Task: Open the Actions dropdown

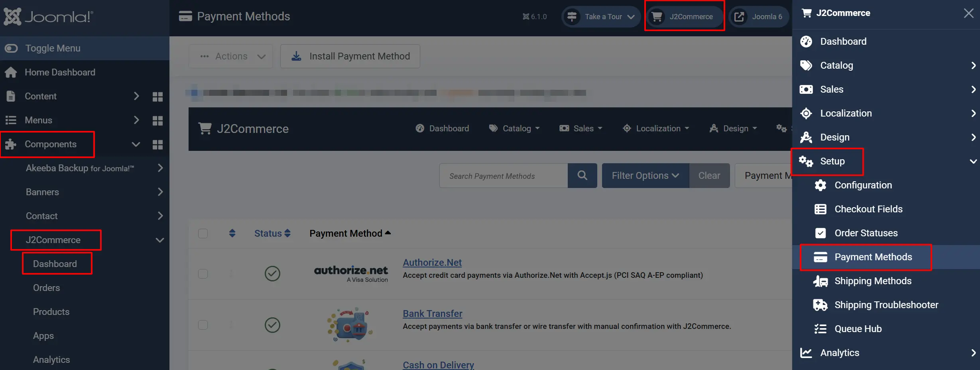Action: [231, 56]
